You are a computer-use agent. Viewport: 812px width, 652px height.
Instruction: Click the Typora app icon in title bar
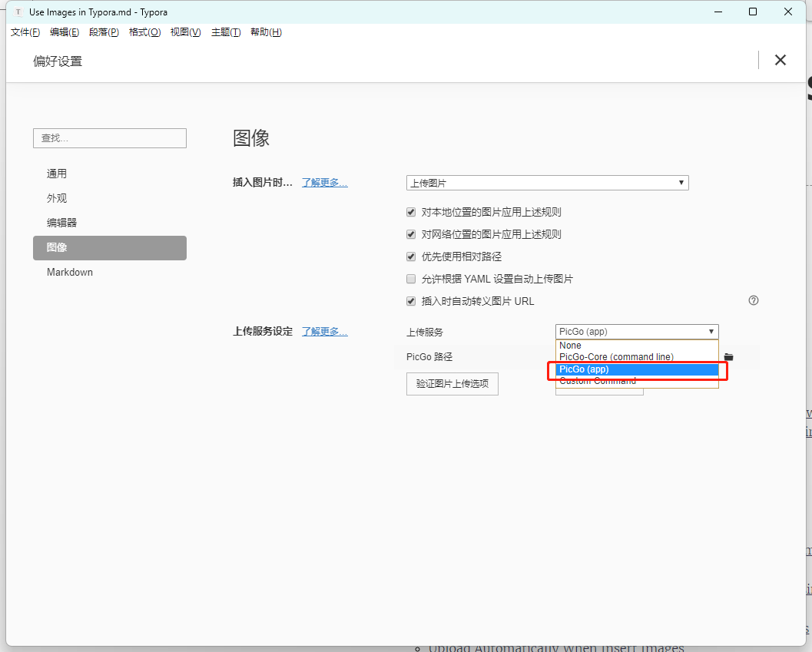[18, 12]
